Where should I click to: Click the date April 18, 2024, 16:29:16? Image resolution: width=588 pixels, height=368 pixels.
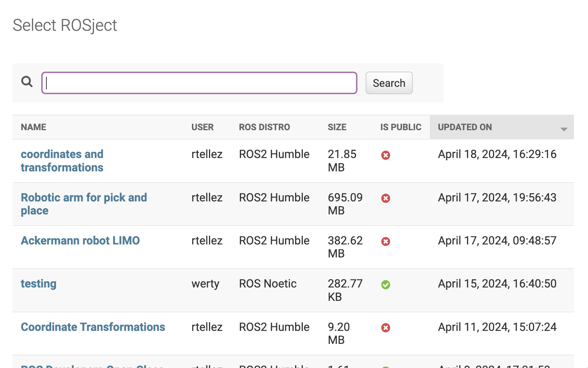coord(497,154)
